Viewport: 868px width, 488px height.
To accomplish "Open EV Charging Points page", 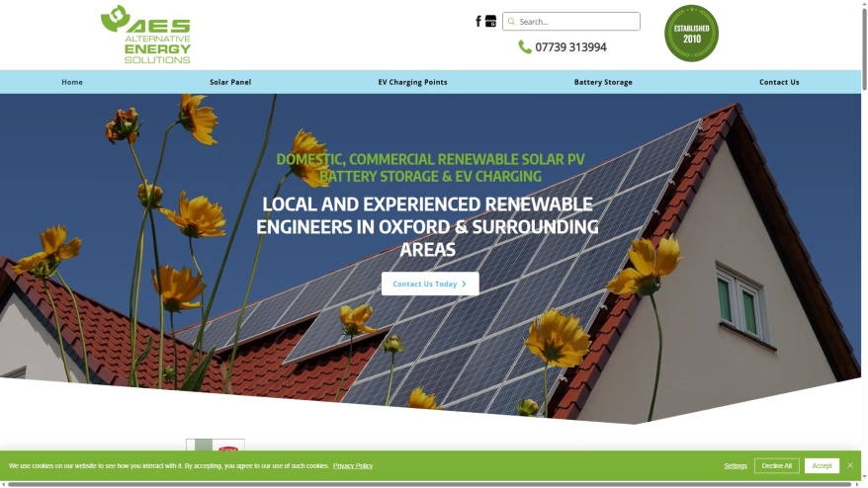I will 412,82.
